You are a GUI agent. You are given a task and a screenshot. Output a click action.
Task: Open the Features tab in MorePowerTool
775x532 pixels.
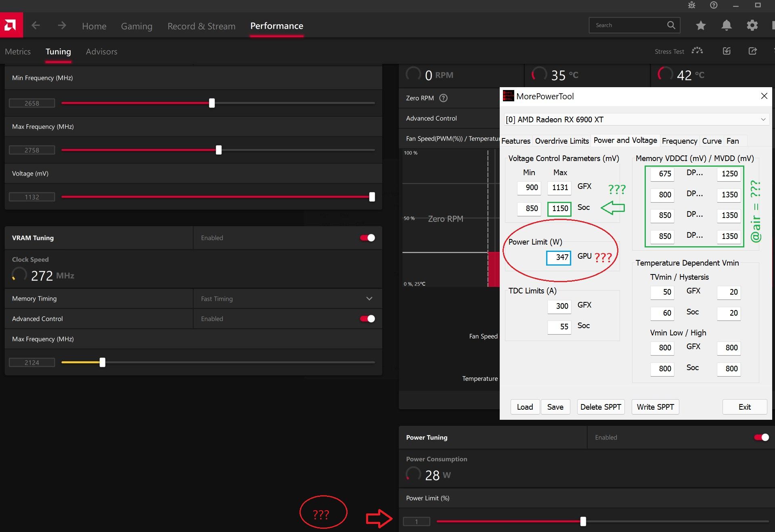[516, 141]
